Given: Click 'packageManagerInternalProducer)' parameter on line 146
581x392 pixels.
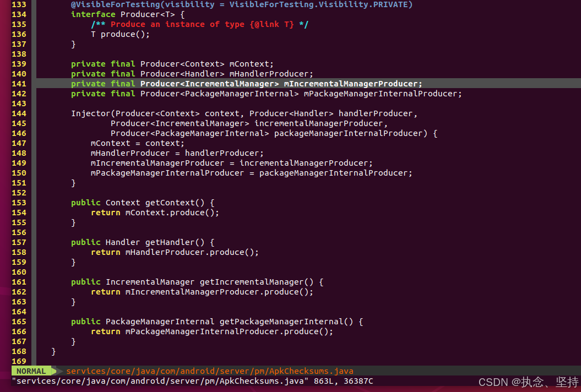Looking at the screenshot, I should 351,133.
